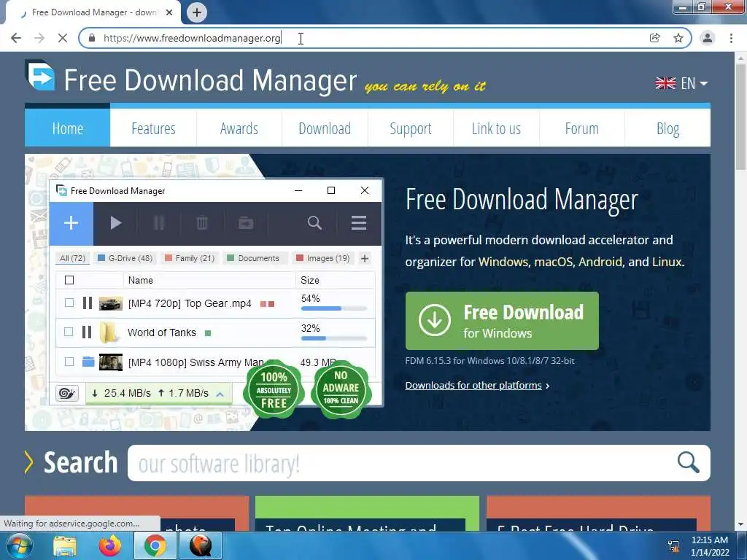The image size is (747, 560).
Task: Launch Firefox from the taskbar
Action: pyautogui.click(x=110, y=545)
